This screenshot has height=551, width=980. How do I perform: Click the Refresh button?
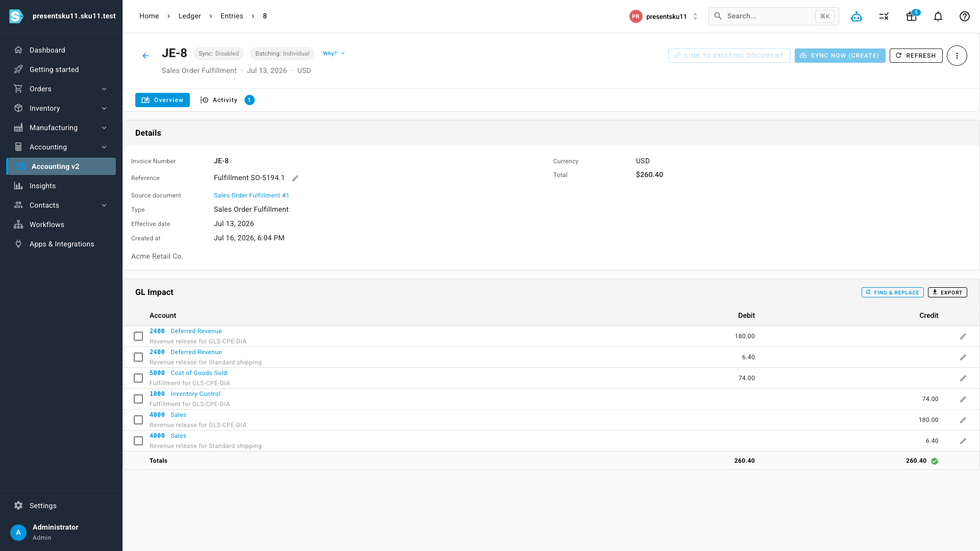coord(916,56)
